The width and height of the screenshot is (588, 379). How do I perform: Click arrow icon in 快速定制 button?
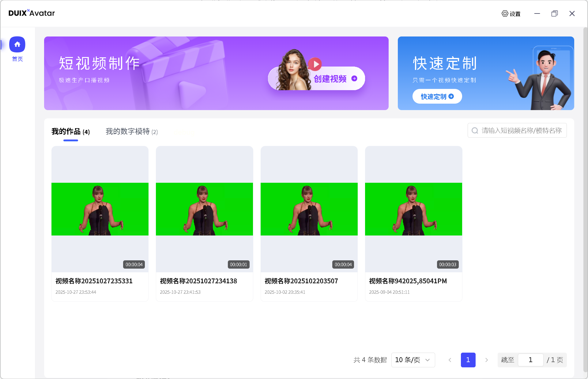tap(451, 96)
